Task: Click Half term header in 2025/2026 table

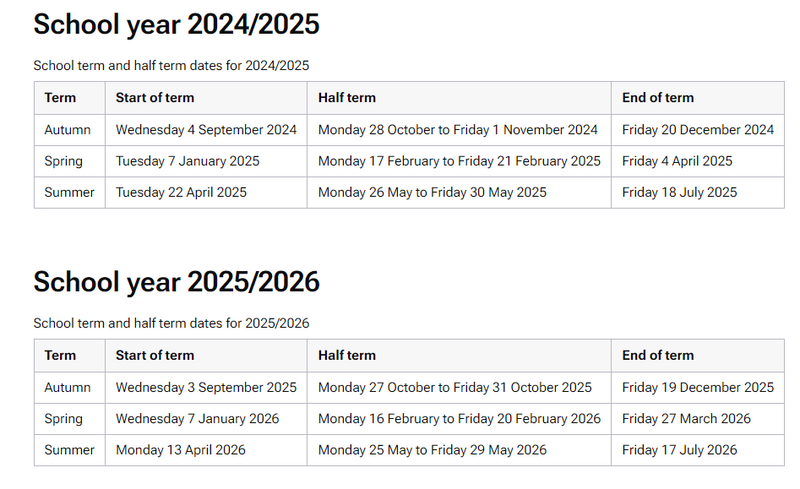Action: coord(347,355)
